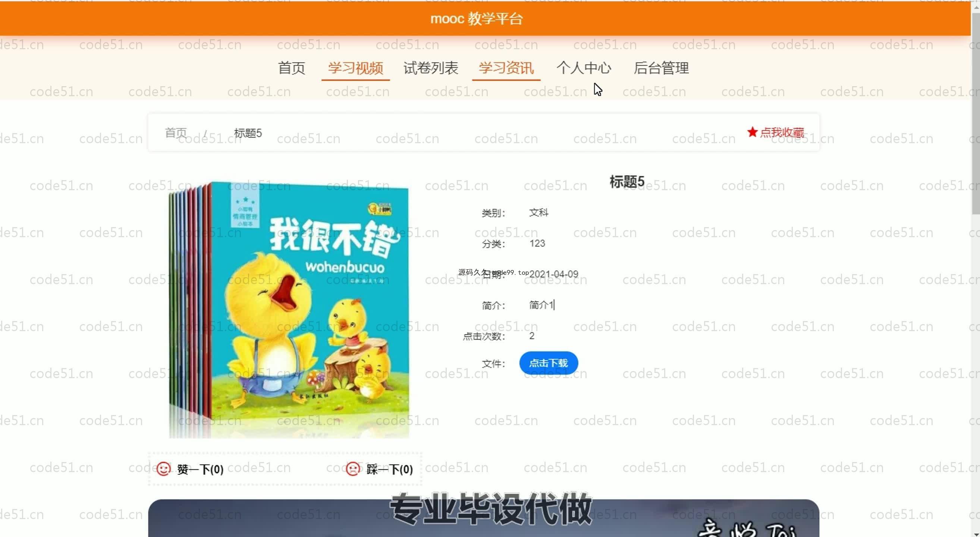Click the click count value 2
The width and height of the screenshot is (980, 537).
[x=532, y=335]
